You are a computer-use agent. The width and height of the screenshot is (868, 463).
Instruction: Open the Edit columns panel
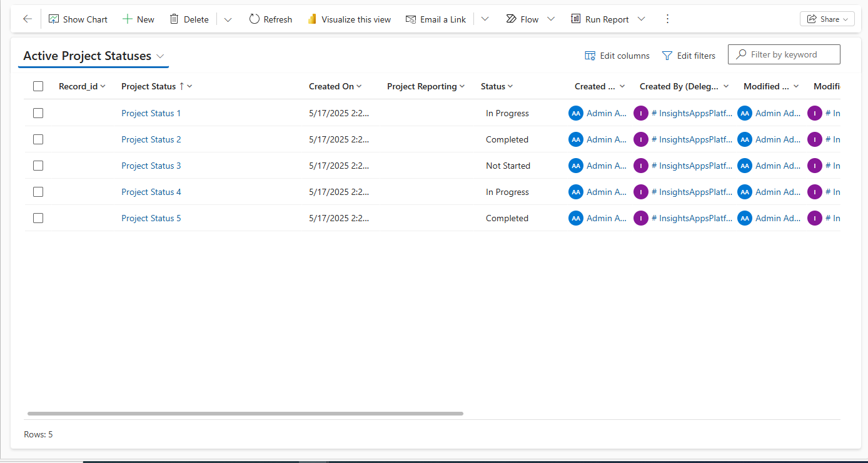click(x=617, y=55)
